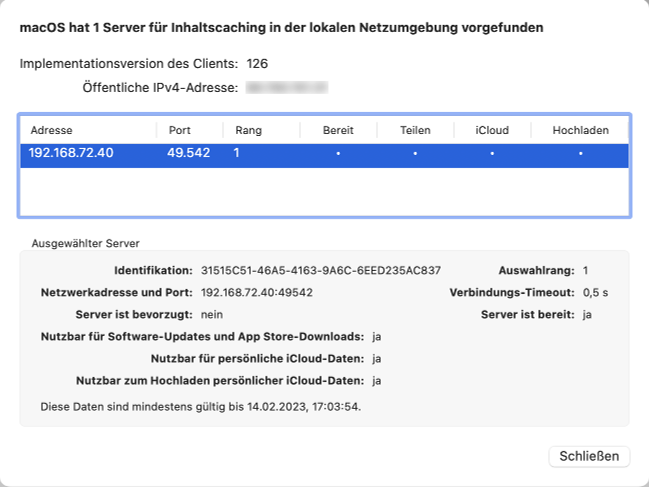This screenshot has width=649, height=487.
Task: Click the 'ja' value for Software-Updates und App Store-Downloads
Action: [x=377, y=337]
